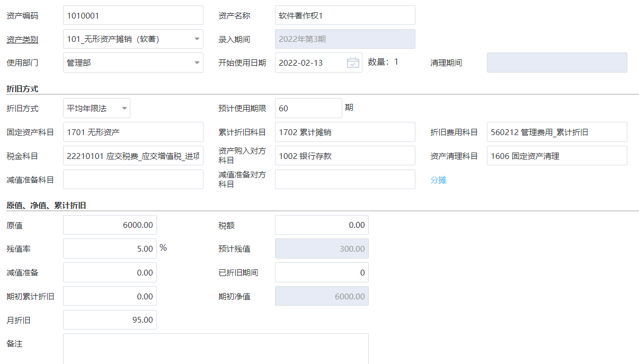Open the calendar picker for 开始使用日期
This screenshot has width=639, height=364.
353,63
